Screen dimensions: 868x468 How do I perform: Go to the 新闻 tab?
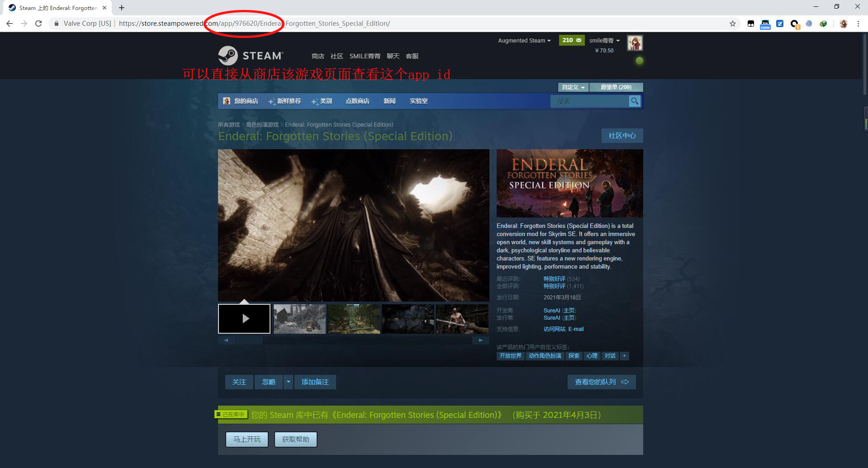(389, 101)
